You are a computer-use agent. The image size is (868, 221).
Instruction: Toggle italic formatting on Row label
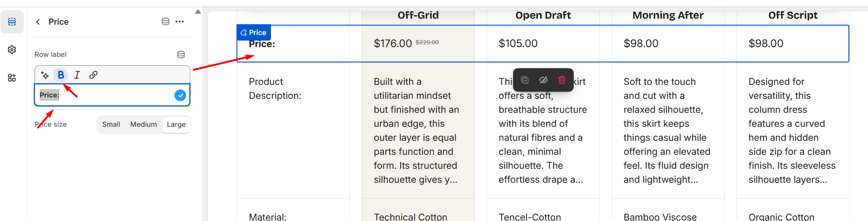click(77, 75)
